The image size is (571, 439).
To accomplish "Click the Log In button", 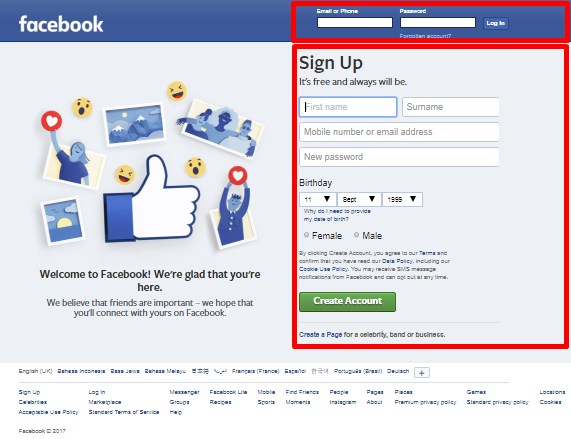I will pyautogui.click(x=496, y=23).
